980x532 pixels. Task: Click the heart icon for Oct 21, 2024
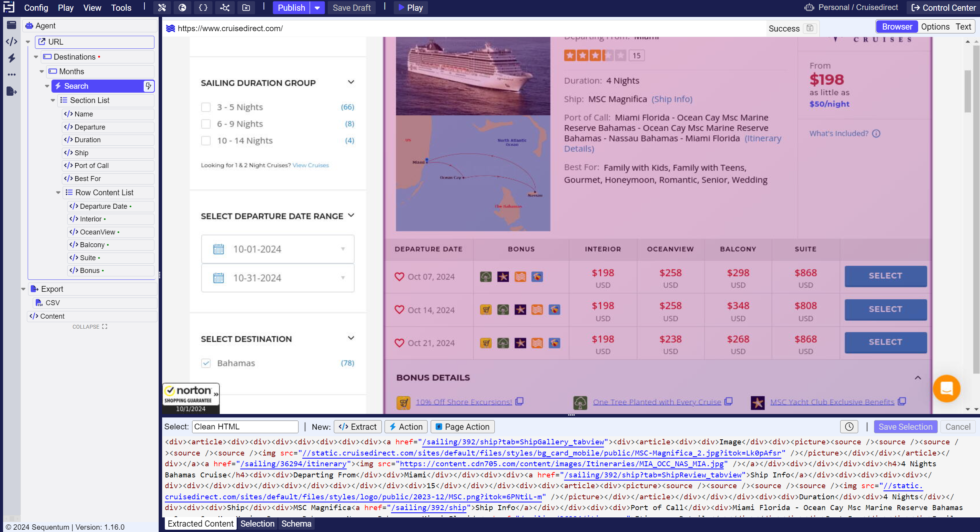click(399, 343)
